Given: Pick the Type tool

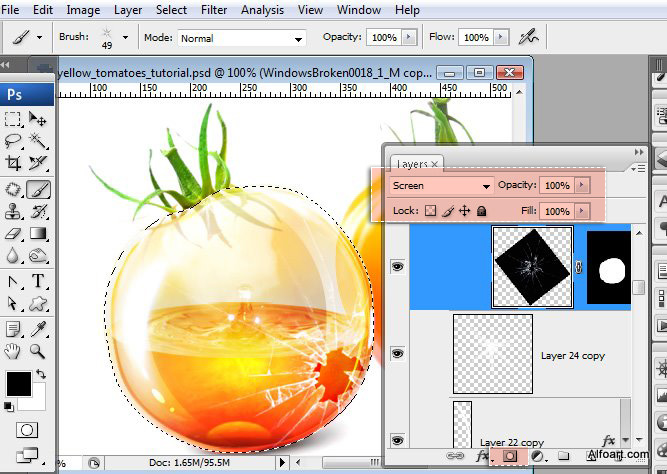Looking at the screenshot, I should click(38, 281).
